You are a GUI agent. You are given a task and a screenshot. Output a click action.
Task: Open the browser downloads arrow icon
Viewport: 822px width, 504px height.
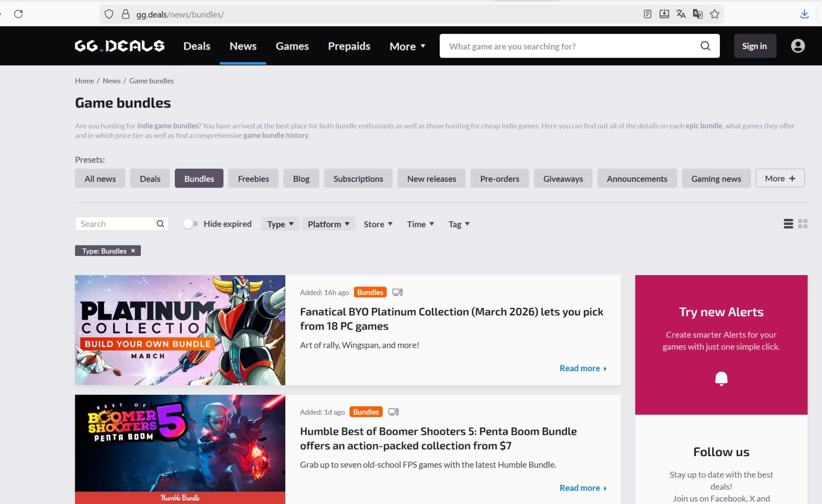[804, 14]
